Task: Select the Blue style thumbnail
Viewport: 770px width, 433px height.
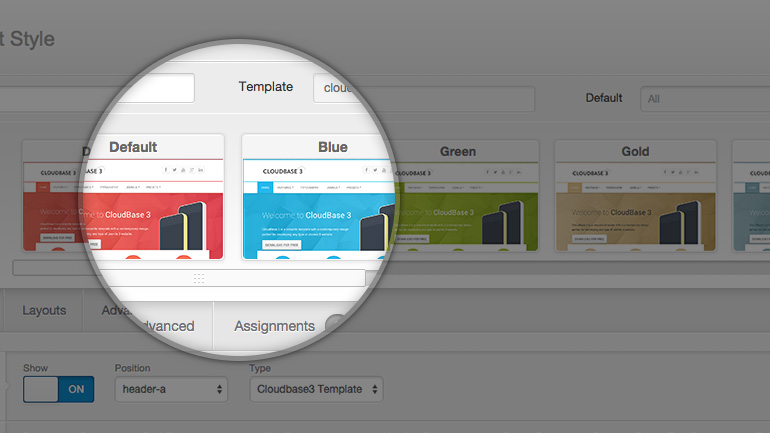Action: 319,196
